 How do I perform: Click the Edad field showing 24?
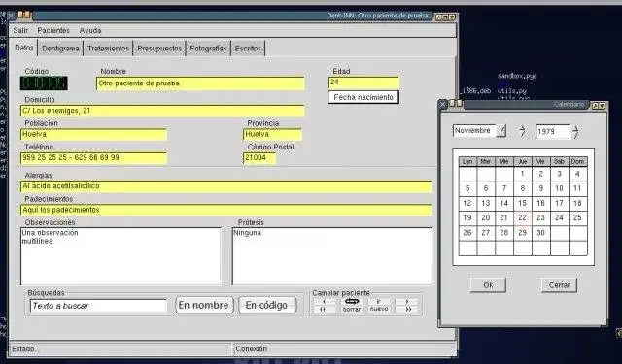(363, 83)
